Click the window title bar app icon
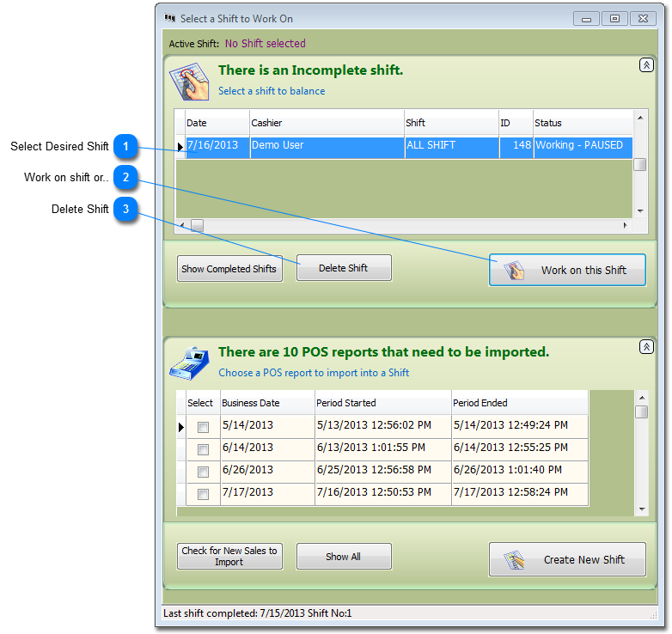This screenshot has height=634, width=672. 169,18
